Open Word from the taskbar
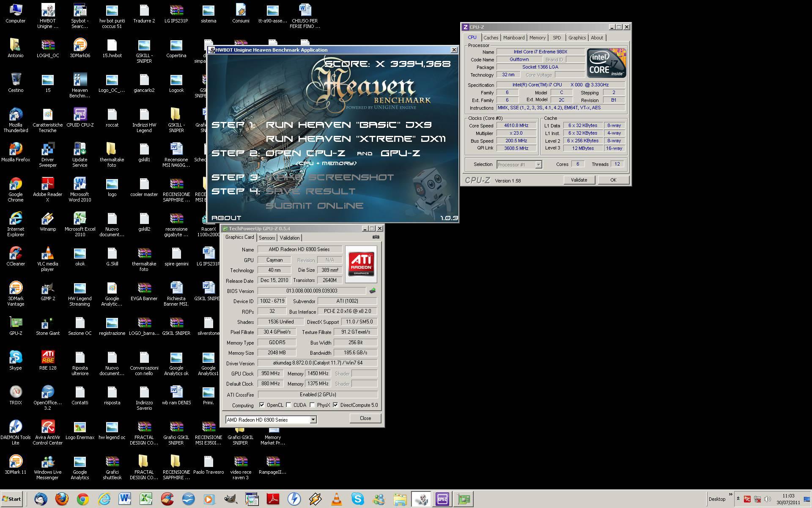The width and height of the screenshot is (812, 508). [125, 499]
